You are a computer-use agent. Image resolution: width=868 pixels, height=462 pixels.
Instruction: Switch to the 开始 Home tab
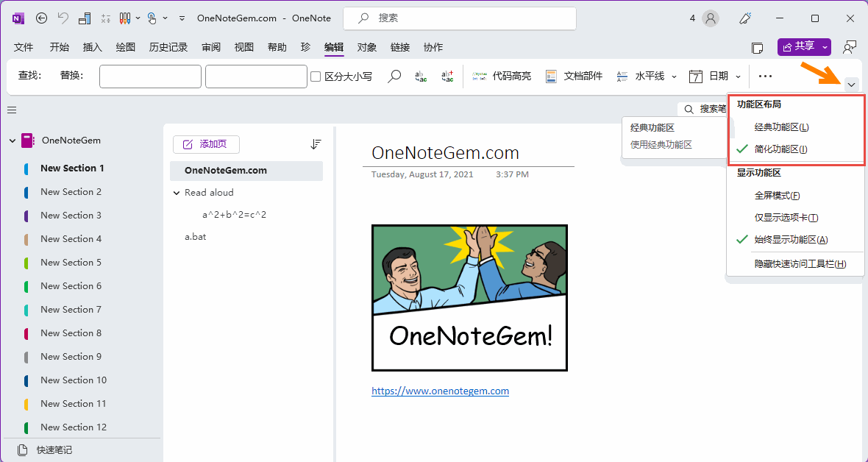tap(60, 48)
